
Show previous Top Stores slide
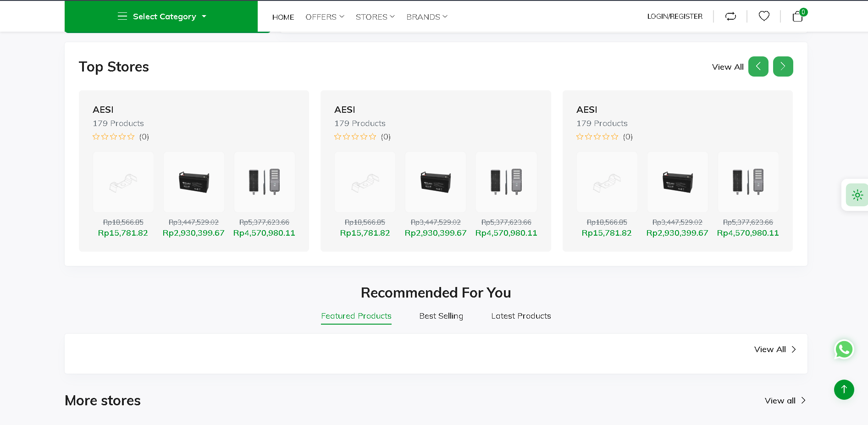[x=758, y=66]
